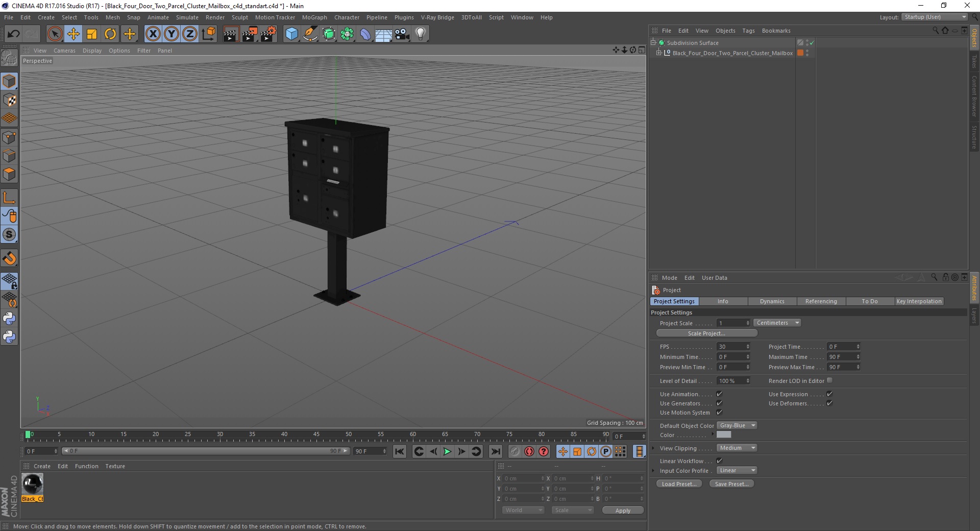Add a Camera object icon
This screenshot has height=531, width=980.
click(x=402, y=34)
